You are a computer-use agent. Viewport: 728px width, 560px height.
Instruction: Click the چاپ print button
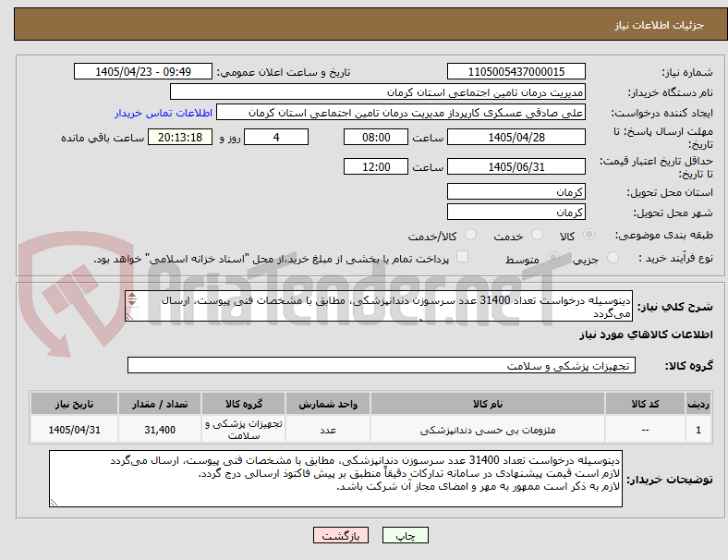click(406, 535)
